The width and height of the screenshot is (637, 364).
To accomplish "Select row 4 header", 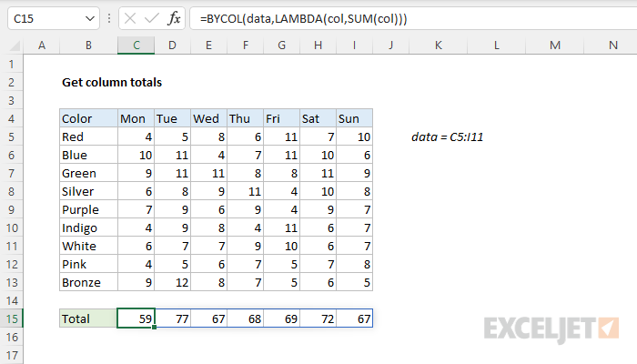I will (11, 118).
